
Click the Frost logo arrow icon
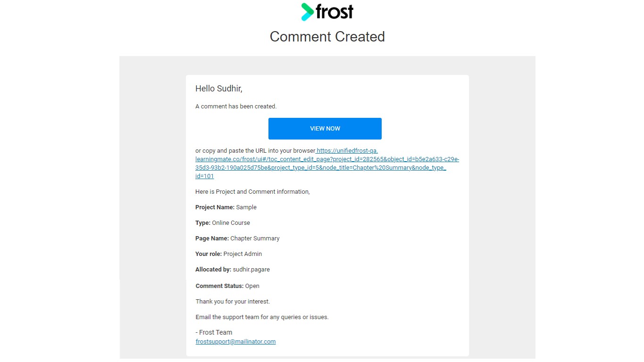(308, 12)
